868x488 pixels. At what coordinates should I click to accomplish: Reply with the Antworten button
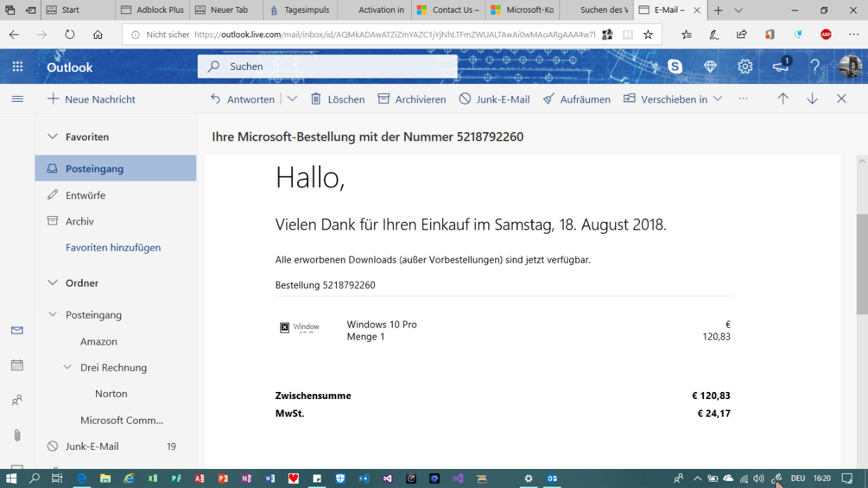pos(242,99)
